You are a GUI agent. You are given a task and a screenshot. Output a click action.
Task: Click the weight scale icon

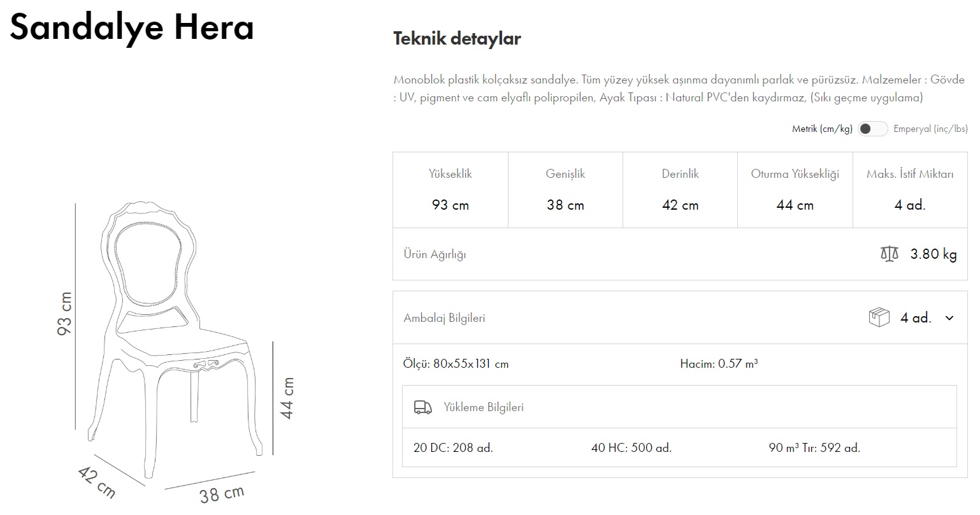(889, 254)
